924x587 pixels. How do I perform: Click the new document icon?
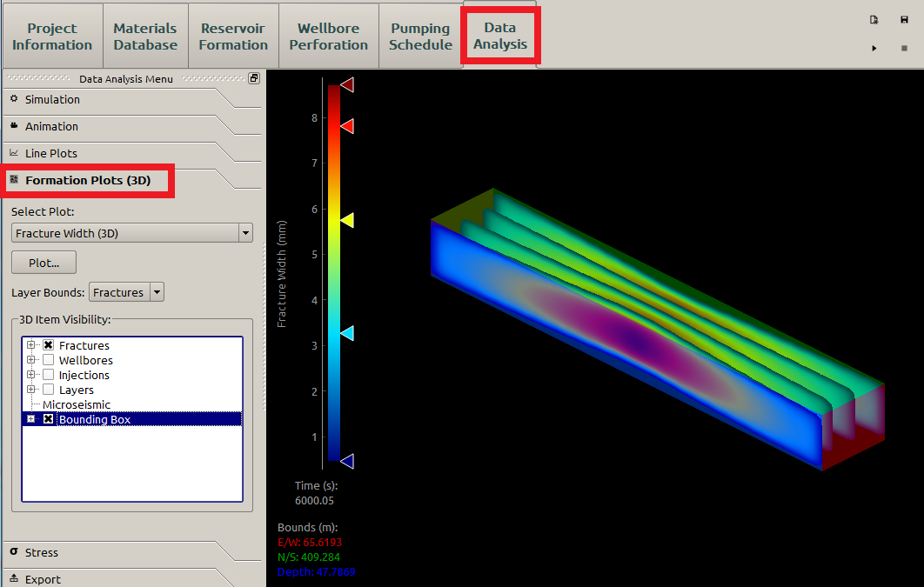874,20
